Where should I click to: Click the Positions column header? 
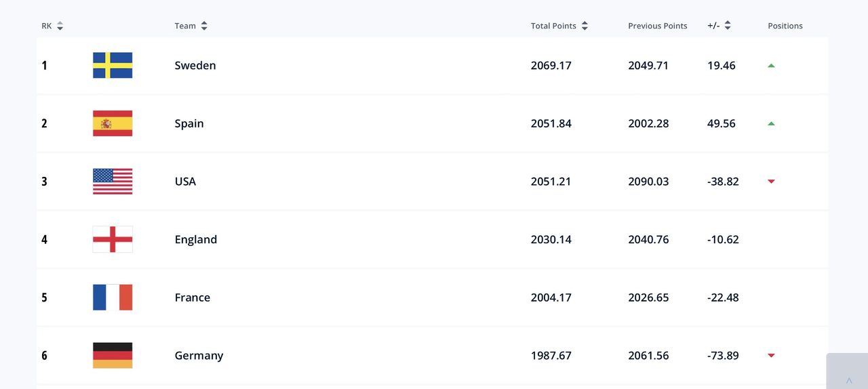point(785,26)
